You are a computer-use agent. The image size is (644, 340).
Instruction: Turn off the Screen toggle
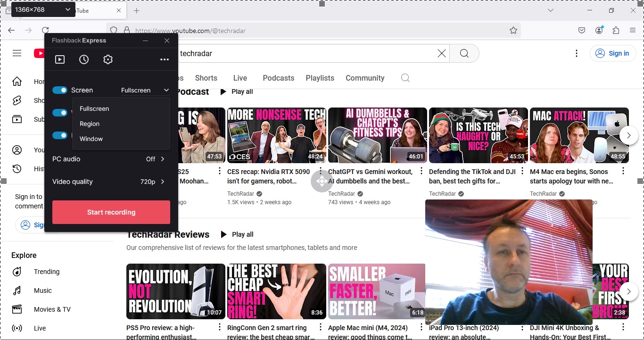click(x=60, y=90)
